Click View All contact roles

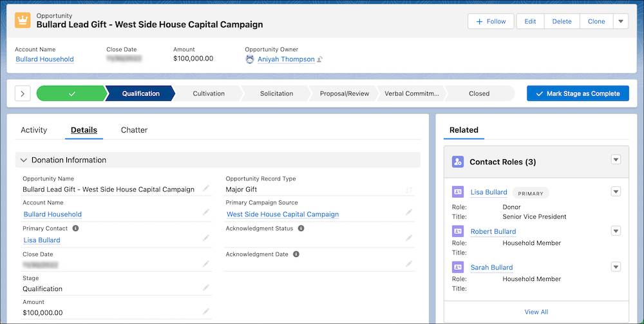pyautogui.click(x=536, y=312)
